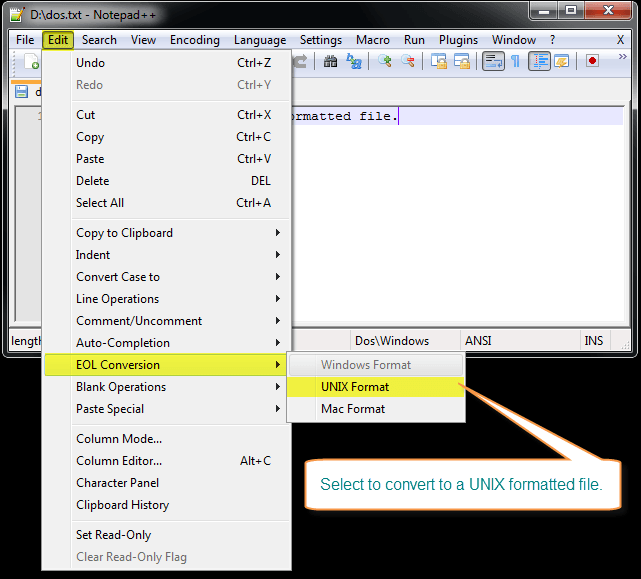Viewport: 641px width, 579px height.
Task: Open the Encoding menu
Action: pos(195,40)
